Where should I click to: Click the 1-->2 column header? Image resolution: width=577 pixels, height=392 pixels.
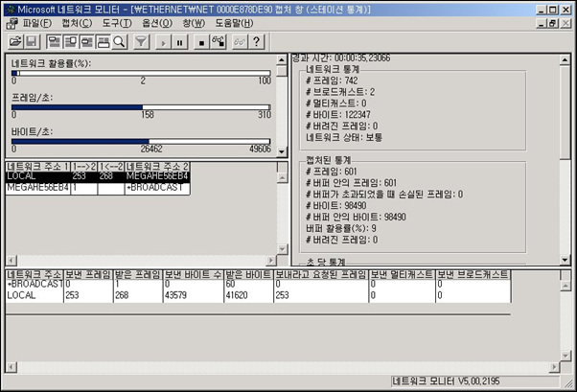[84, 167]
